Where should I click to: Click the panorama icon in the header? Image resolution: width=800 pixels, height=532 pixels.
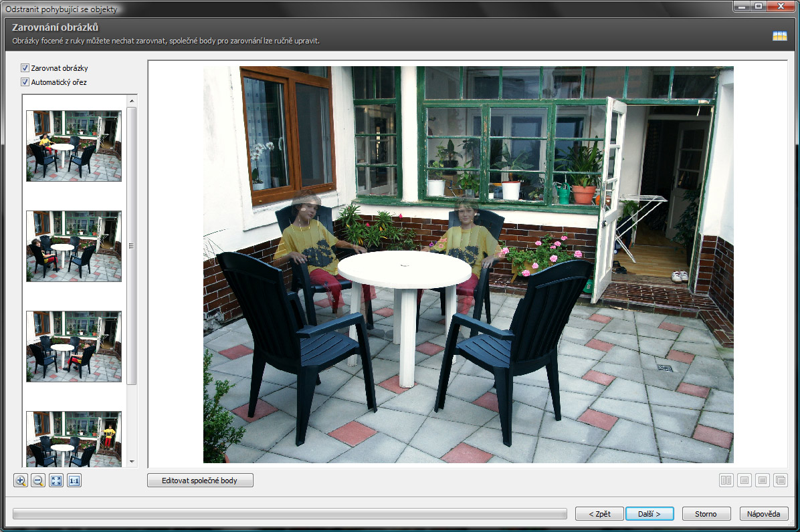pos(779,35)
